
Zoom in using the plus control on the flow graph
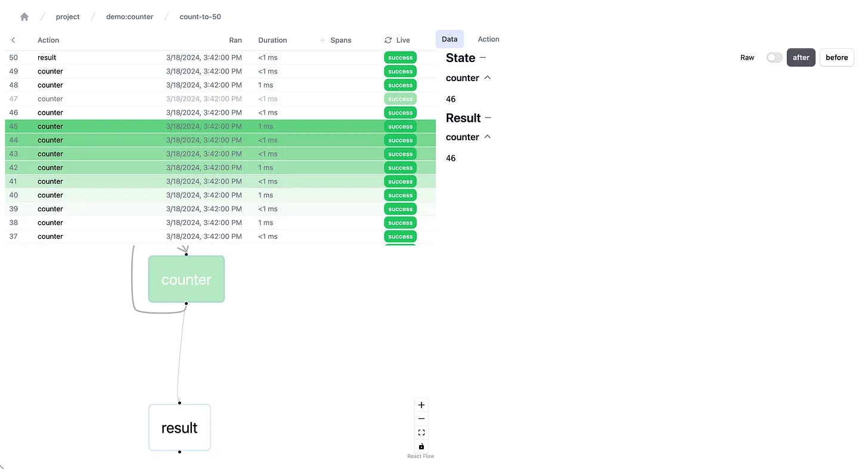click(x=421, y=405)
